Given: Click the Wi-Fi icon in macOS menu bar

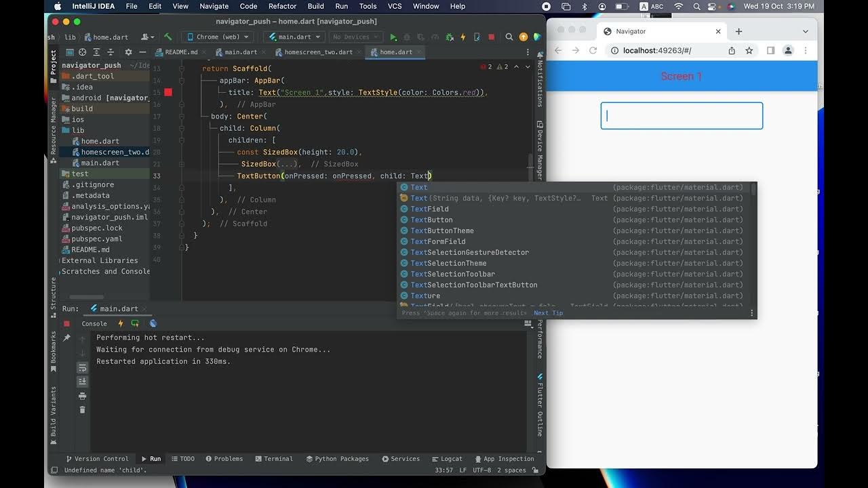Looking at the screenshot, I should (678, 6).
